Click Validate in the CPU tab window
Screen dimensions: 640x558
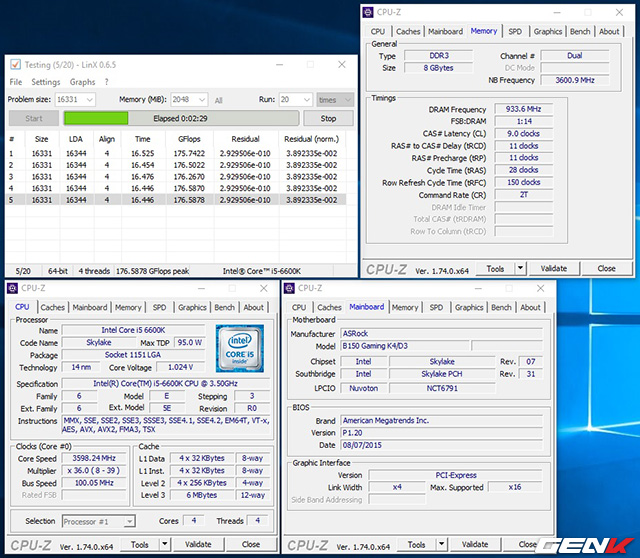[198, 545]
